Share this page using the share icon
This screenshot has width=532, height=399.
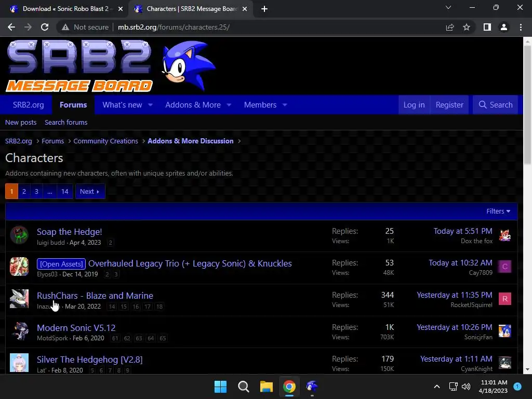[x=450, y=27]
